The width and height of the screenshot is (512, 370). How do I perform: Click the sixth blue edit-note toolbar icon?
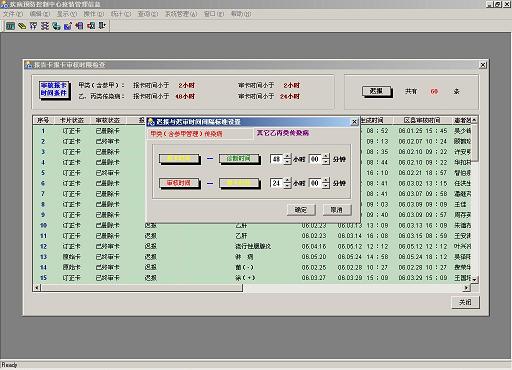(68, 26)
